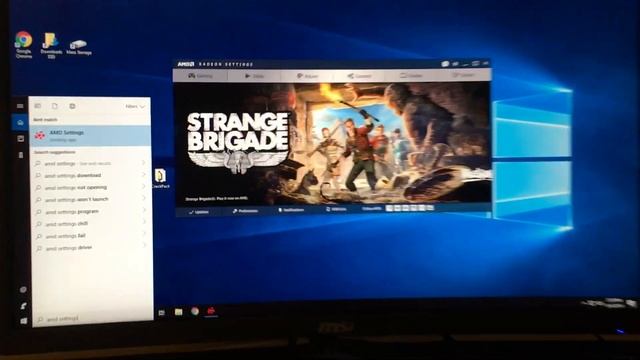
Task: Open the Video tab in Radeon Settings
Action: tap(254, 76)
